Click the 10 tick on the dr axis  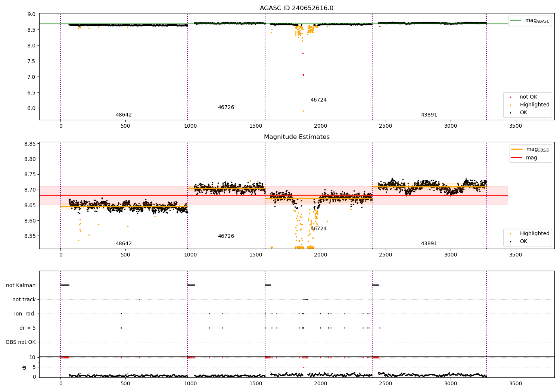[32, 358]
